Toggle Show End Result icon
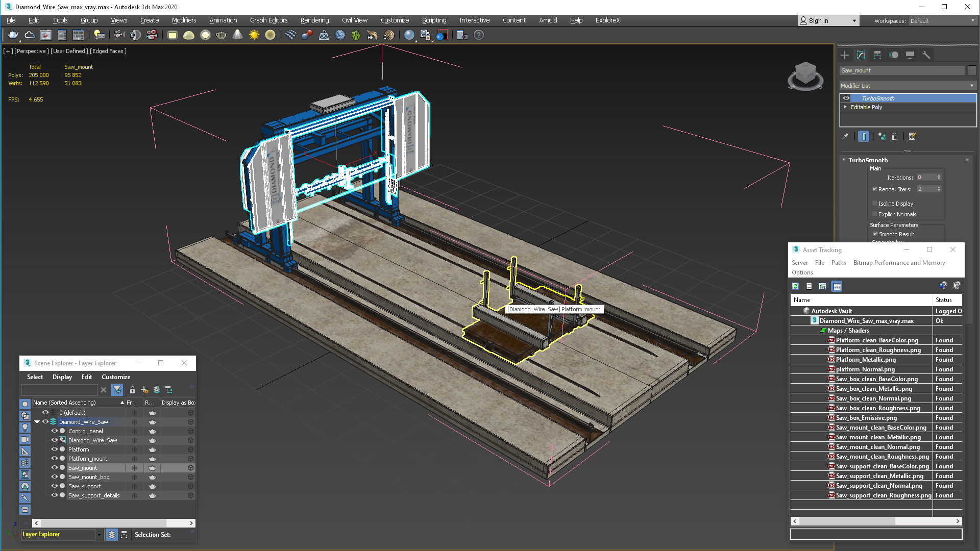This screenshot has width=980, height=551. click(x=864, y=136)
